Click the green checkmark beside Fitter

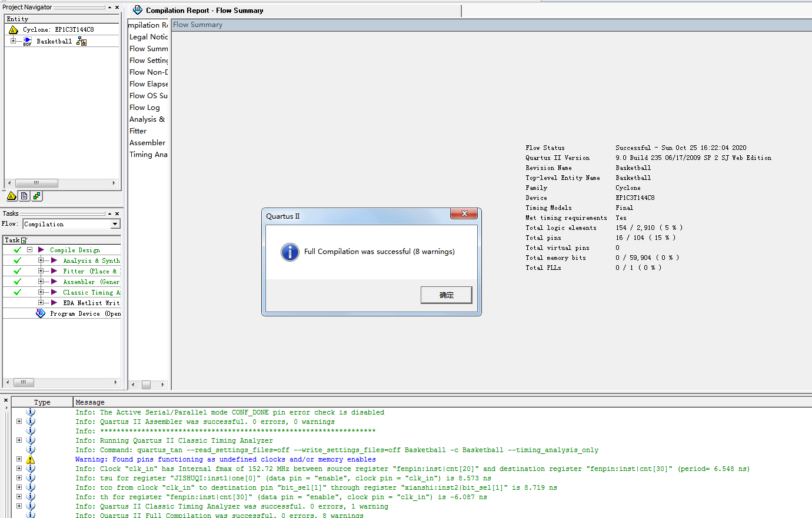(18, 271)
